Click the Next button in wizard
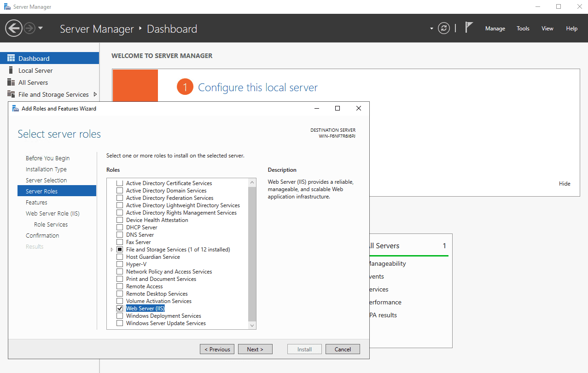The image size is (588, 373). (255, 349)
